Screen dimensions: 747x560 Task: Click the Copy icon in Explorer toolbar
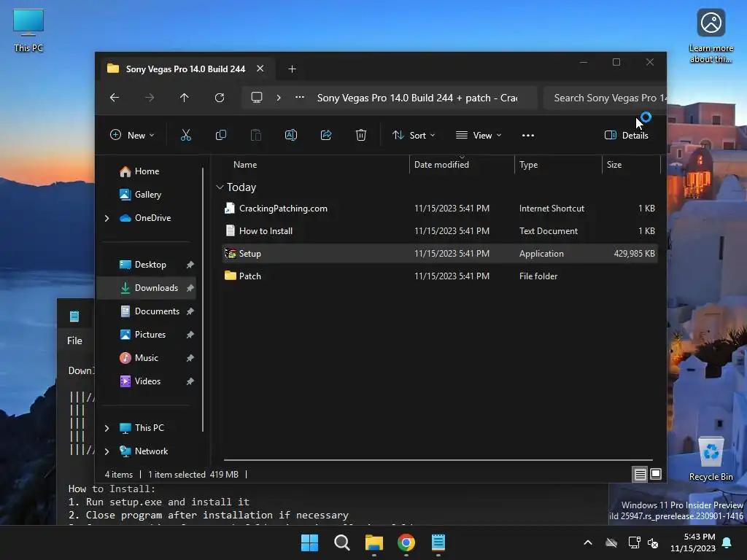tap(220, 135)
